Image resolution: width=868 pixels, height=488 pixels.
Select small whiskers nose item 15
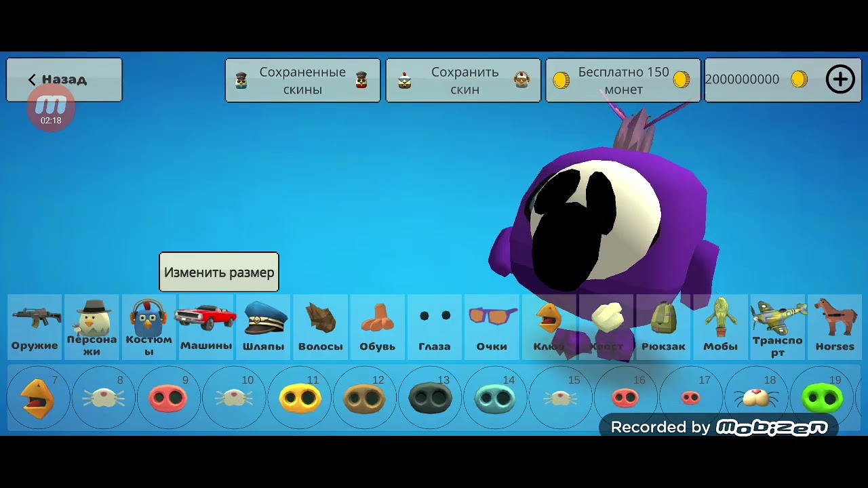coord(560,399)
